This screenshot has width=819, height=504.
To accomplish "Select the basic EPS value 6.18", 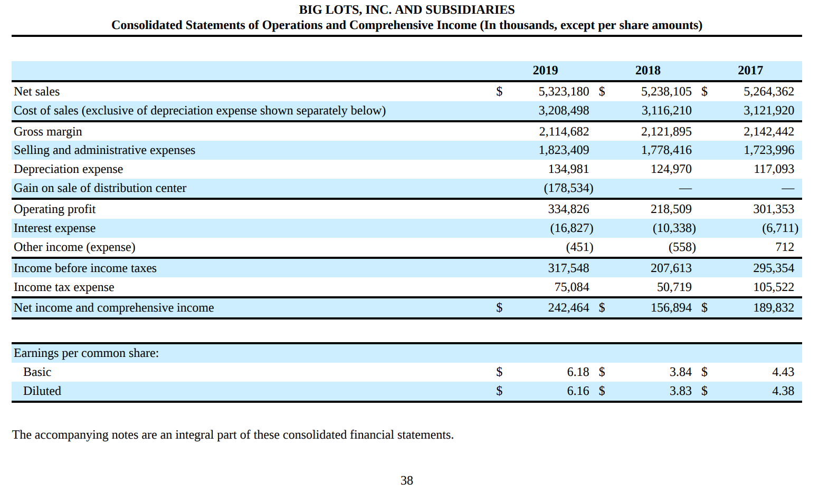I will (578, 372).
